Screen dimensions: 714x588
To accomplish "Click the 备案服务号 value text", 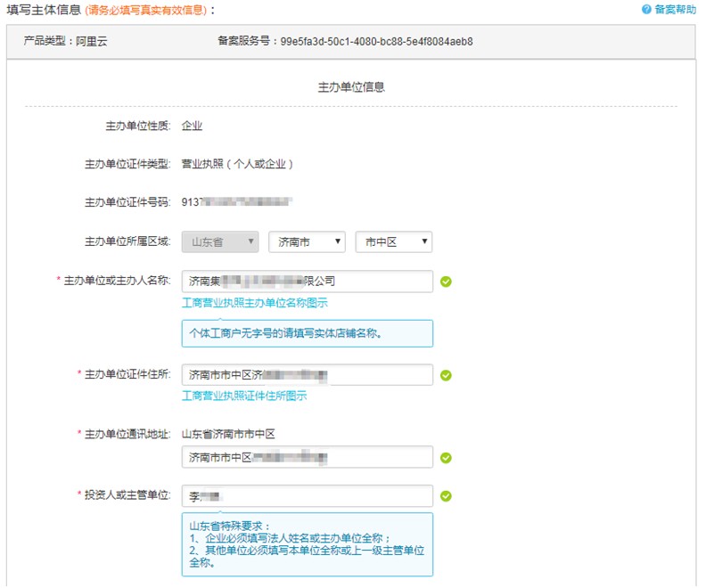I will pos(376,41).
